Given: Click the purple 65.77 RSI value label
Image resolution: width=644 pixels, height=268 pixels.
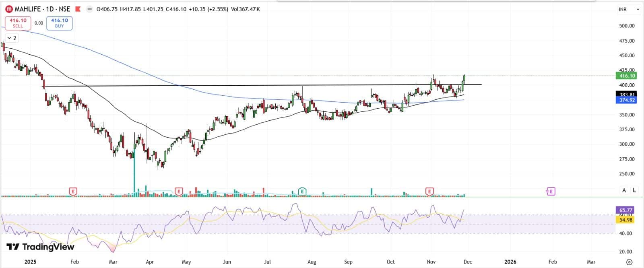Looking at the screenshot, I should click(x=626, y=210).
